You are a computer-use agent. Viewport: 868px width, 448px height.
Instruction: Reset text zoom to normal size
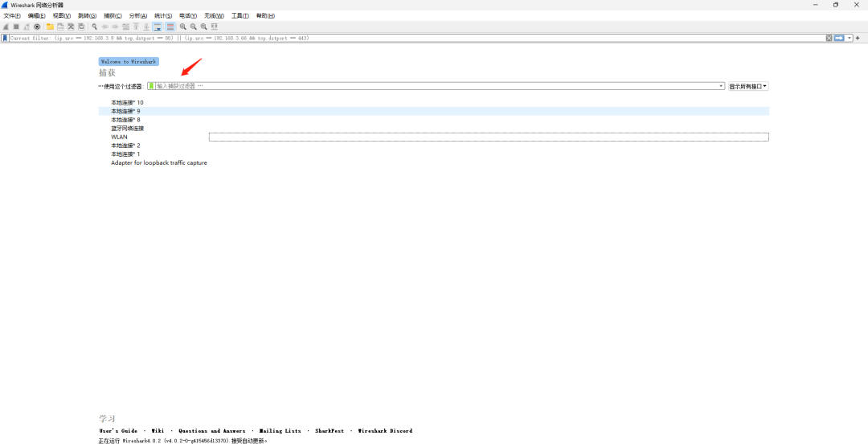(203, 27)
